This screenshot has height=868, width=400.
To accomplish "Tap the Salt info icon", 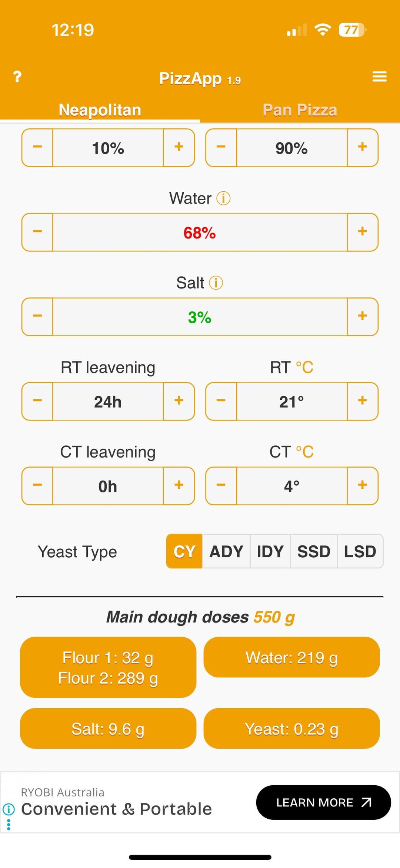I will [x=216, y=283].
